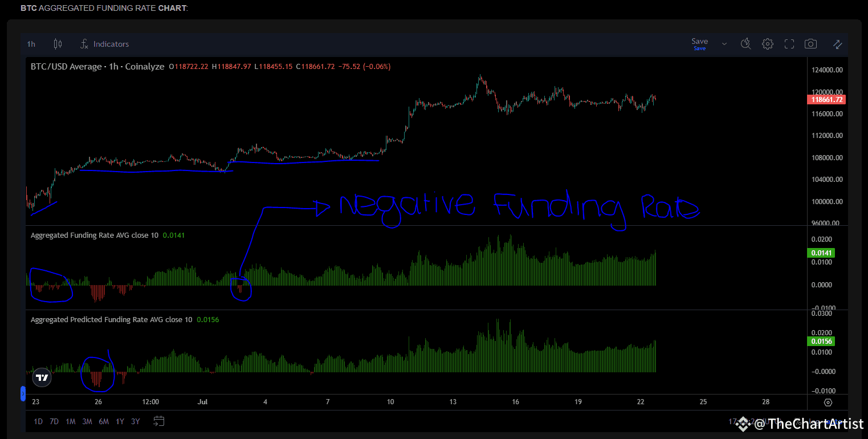Click date 26 on the time axis
This screenshot has width=868, height=439.
click(x=99, y=401)
